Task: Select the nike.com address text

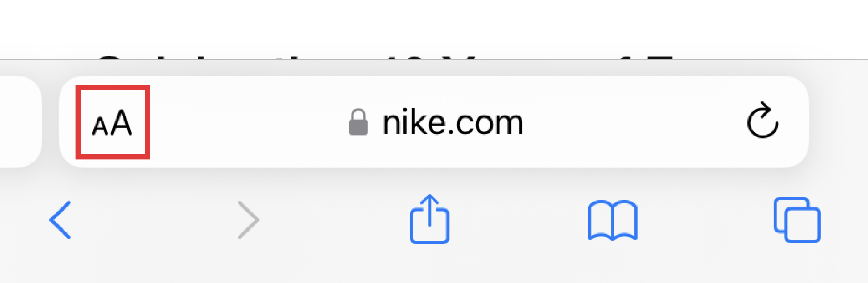Action: (453, 123)
